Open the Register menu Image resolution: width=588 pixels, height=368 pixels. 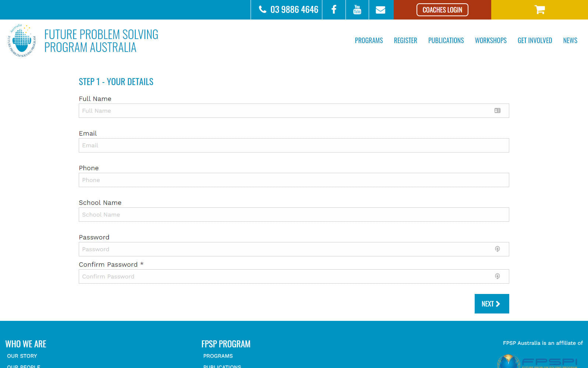point(405,41)
